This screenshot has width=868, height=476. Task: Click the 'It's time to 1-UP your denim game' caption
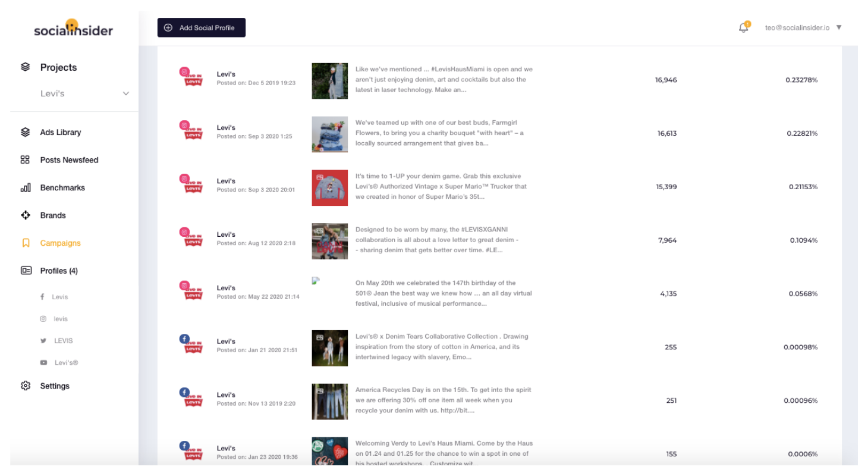coord(441,186)
